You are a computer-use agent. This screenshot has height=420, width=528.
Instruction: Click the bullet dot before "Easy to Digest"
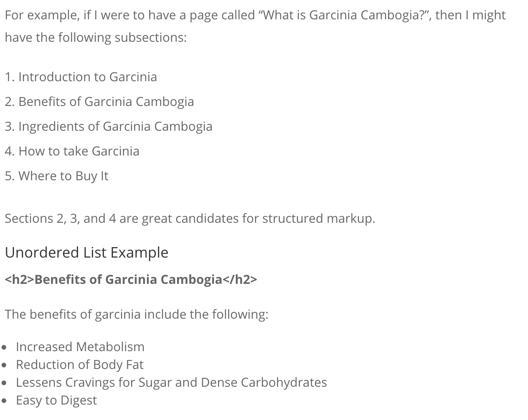pyautogui.click(x=4, y=401)
